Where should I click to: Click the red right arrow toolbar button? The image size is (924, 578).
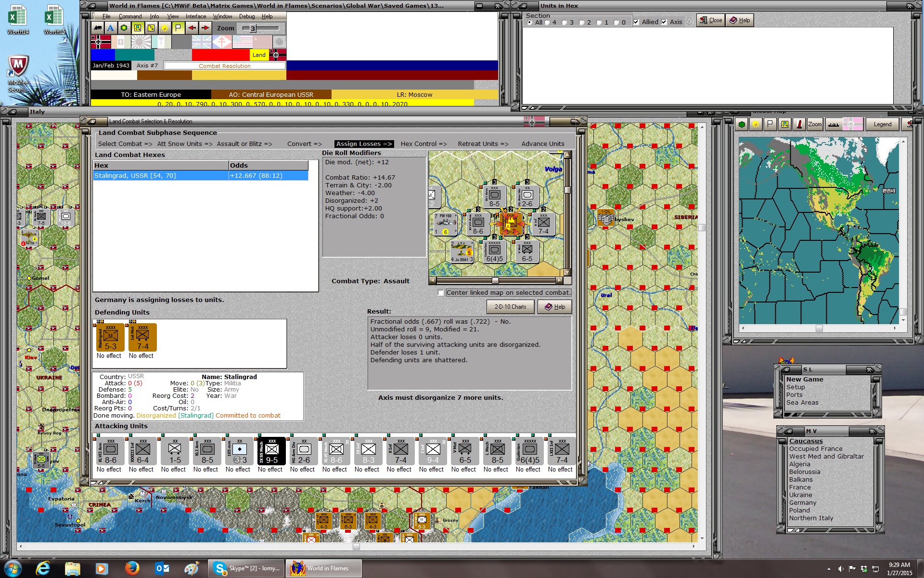205,28
